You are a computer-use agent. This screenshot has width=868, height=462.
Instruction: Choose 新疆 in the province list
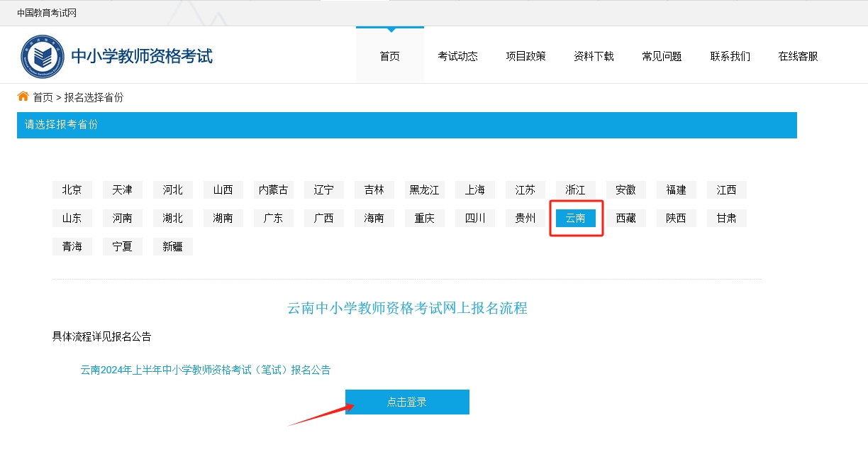click(x=172, y=246)
